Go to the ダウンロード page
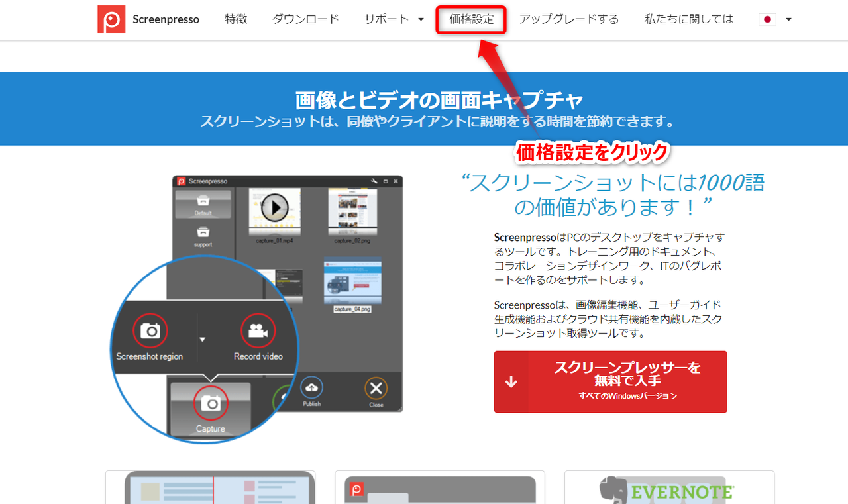848x504 pixels. (305, 19)
